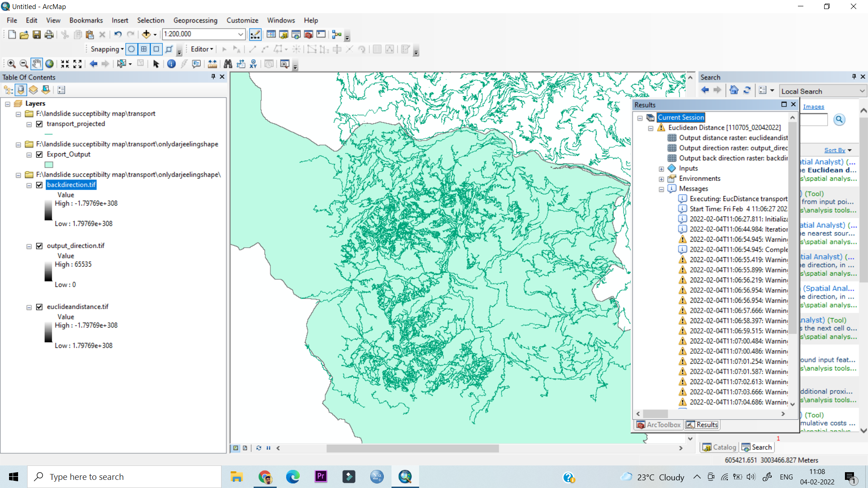The width and height of the screenshot is (868, 488).
Task: Select the Pan tool
Action: click(37, 64)
